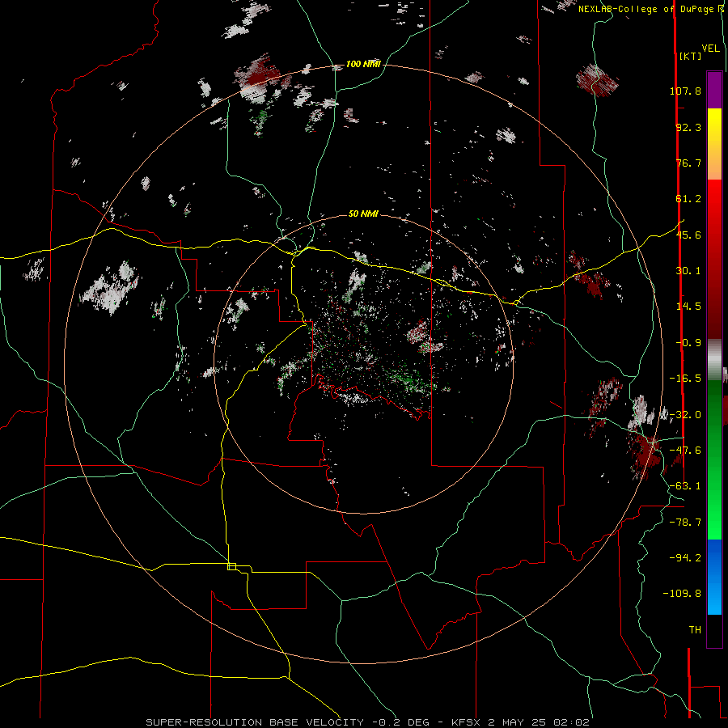Click the 50 NMI range ring label
The height and width of the screenshot is (728, 728).
[x=363, y=214]
